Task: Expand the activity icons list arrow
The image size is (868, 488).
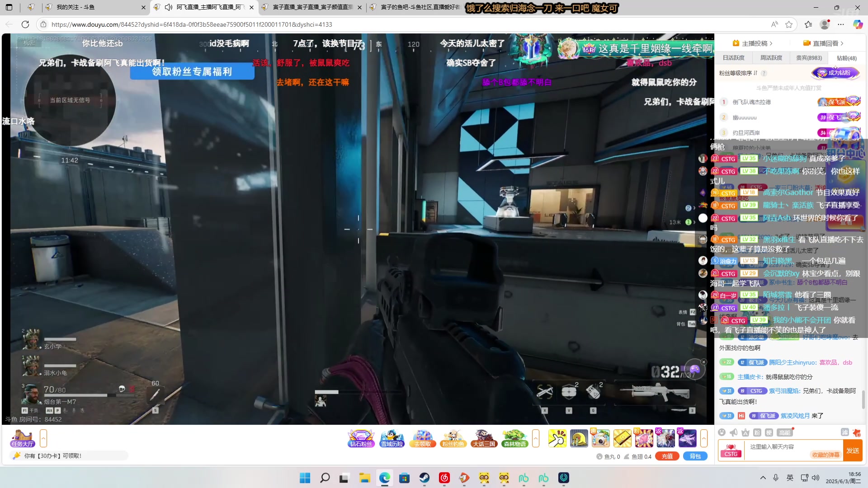Action: click(536, 438)
